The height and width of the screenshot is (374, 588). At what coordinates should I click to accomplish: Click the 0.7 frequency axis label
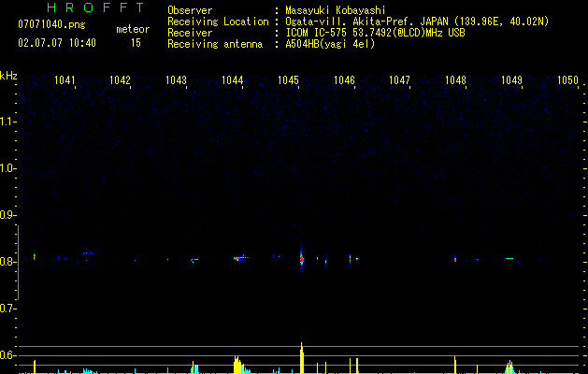pos(7,309)
